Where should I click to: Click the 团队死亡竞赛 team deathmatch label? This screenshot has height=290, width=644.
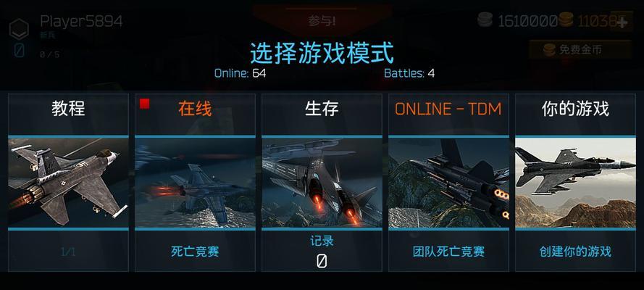point(448,252)
